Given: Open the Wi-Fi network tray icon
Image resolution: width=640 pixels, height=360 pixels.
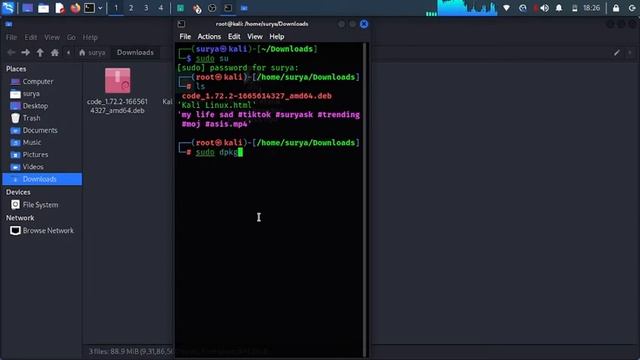Looking at the screenshot, I should click(507, 8).
